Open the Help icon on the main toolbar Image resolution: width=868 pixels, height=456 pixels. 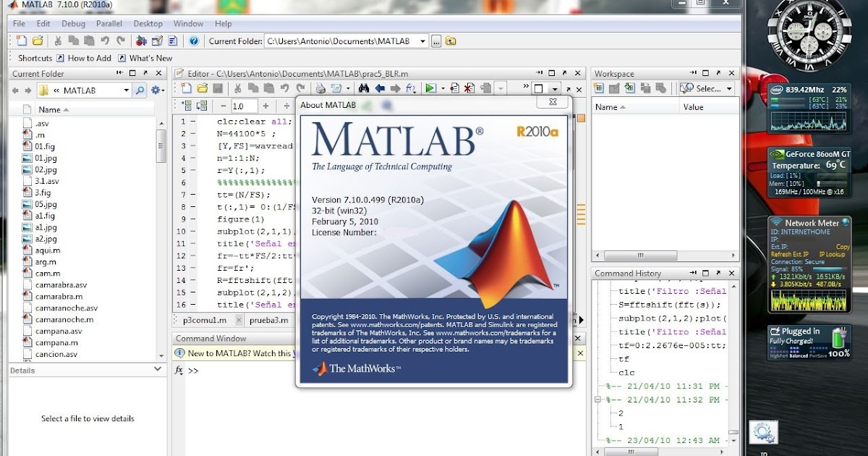(x=192, y=41)
